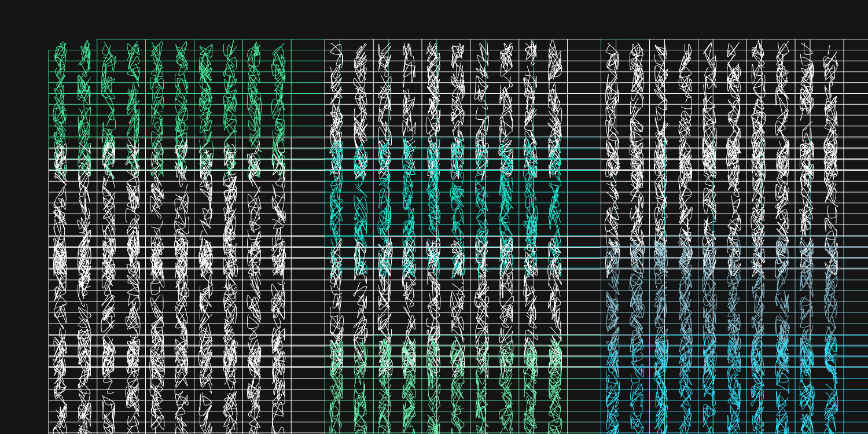Click the top-left corner of the green grid
This screenshot has width=868, height=434.
pyautogui.click(x=49, y=50)
